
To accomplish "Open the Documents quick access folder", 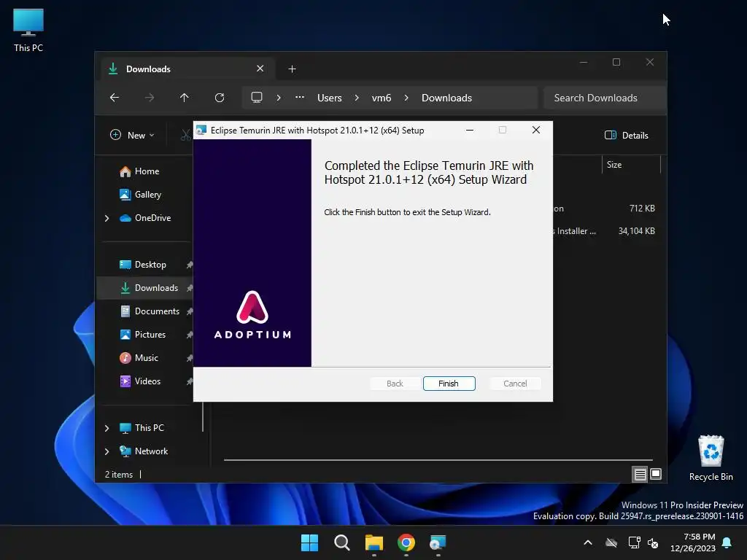I will [x=157, y=311].
